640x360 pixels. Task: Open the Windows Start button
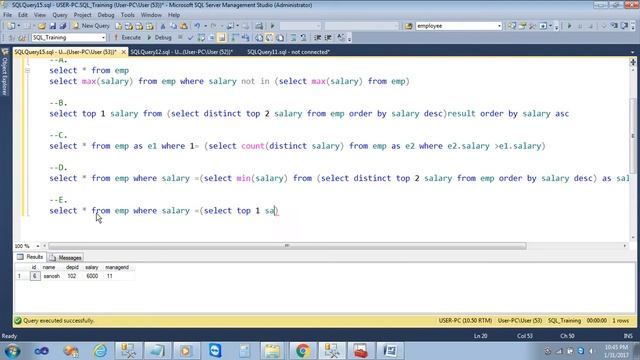[12, 351]
